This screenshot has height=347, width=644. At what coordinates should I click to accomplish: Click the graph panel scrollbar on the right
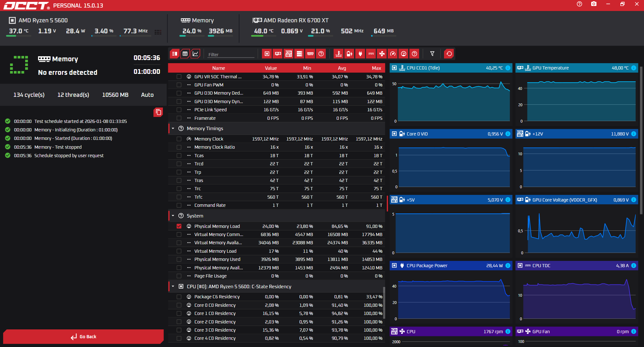[641, 140]
